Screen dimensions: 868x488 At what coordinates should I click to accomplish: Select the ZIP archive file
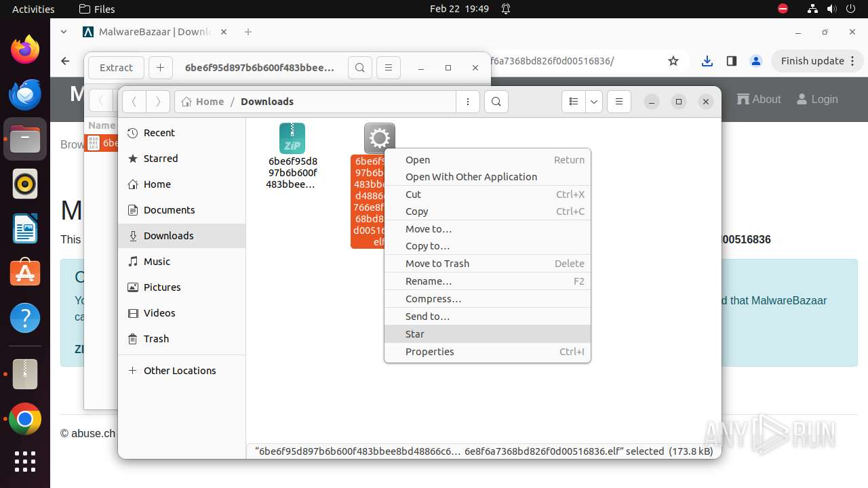[x=292, y=156]
